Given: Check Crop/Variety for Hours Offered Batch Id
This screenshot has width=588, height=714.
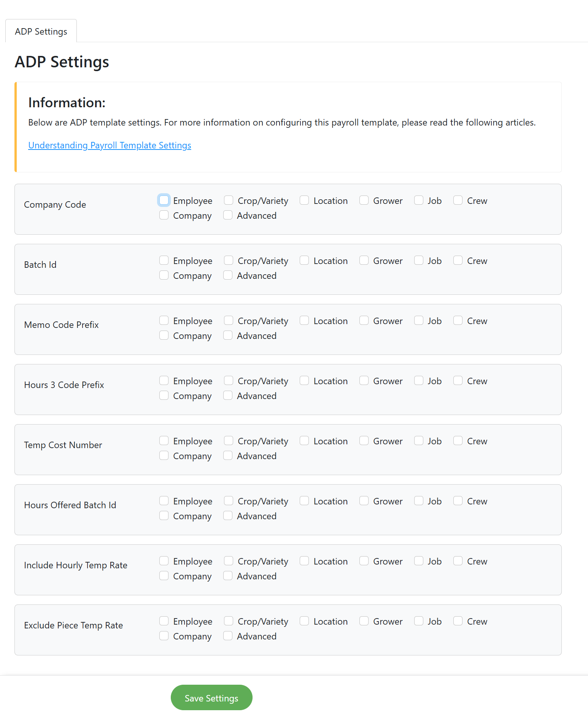Looking at the screenshot, I should (x=229, y=501).
